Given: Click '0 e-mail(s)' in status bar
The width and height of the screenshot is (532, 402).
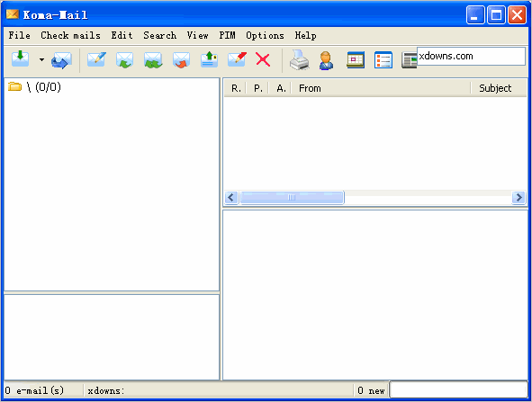Looking at the screenshot, I should click(x=34, y=390).
